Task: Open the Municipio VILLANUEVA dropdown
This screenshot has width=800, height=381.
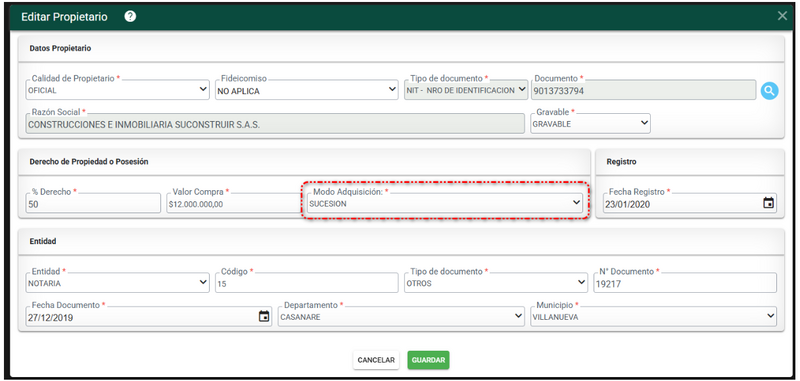Action: click(x=654, y=316)
